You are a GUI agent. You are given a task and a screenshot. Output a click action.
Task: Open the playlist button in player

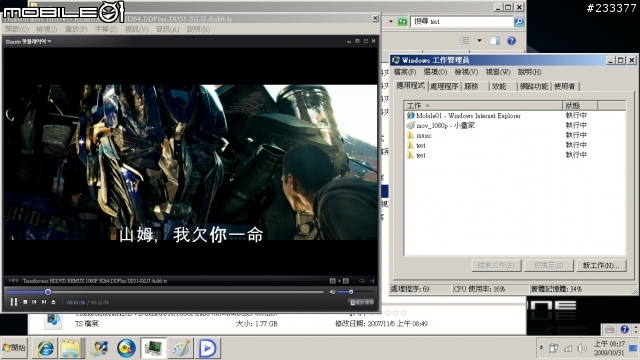362,302
